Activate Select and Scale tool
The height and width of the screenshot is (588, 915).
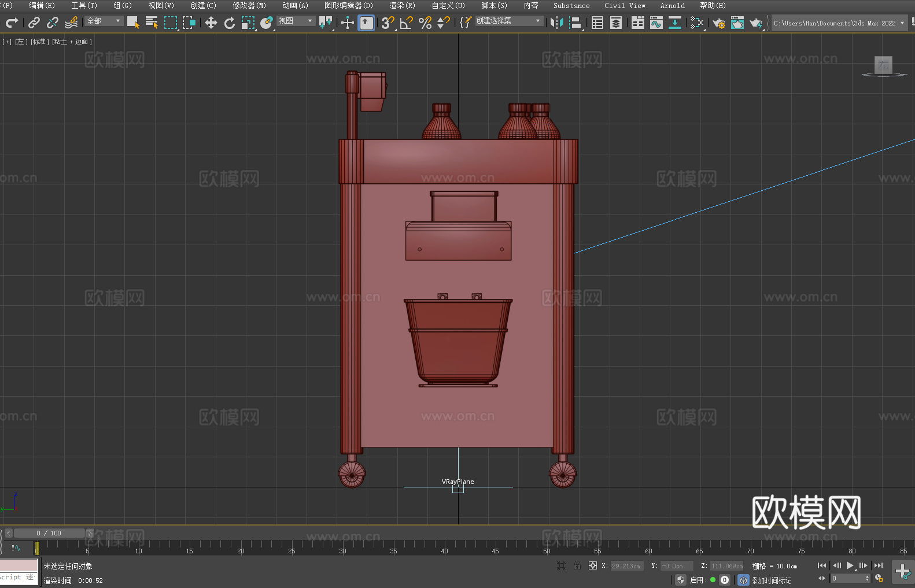pos(248,23)
